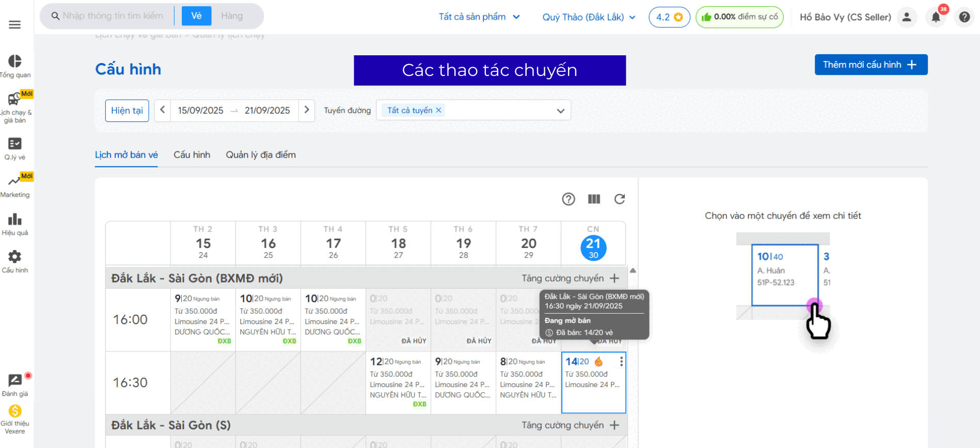Image resolution: width=980 pixels, height=448 pixels.
Task: Click Thêm mới cấu hình button
Action: 871,65
